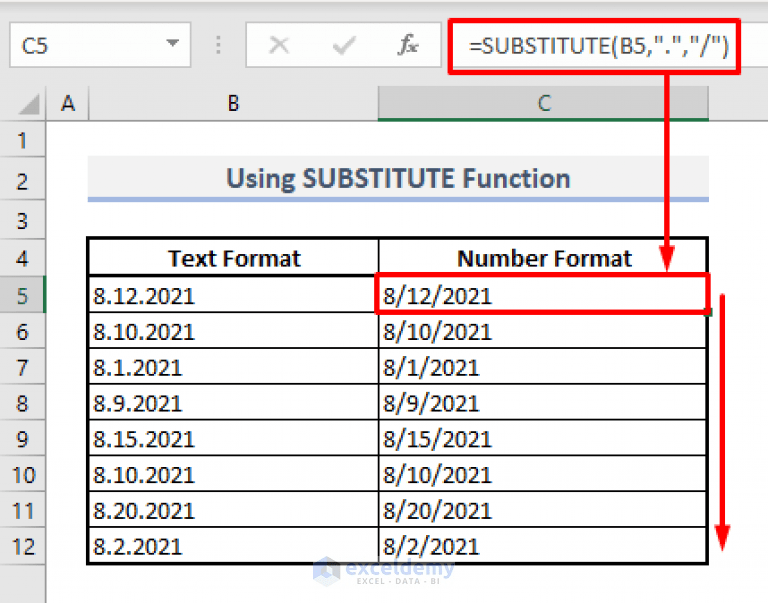Select row 9 header
Image resolution: width=768 pixels, height=603 pixels.
point(23,439)
